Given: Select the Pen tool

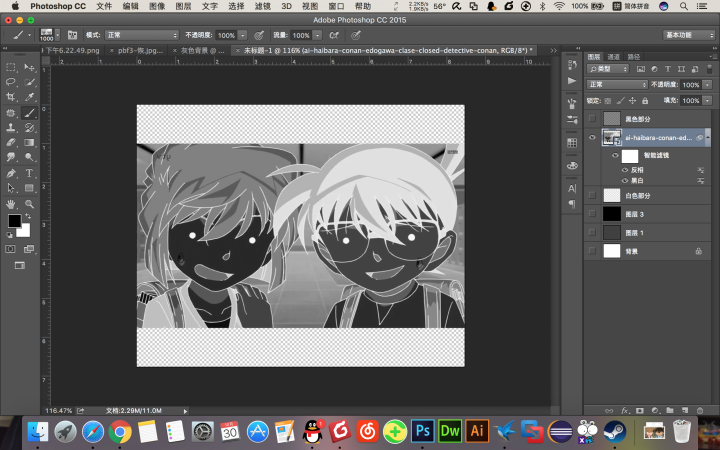Looking at the screenshot, I should pyautogui.click(x=11, y=173).
